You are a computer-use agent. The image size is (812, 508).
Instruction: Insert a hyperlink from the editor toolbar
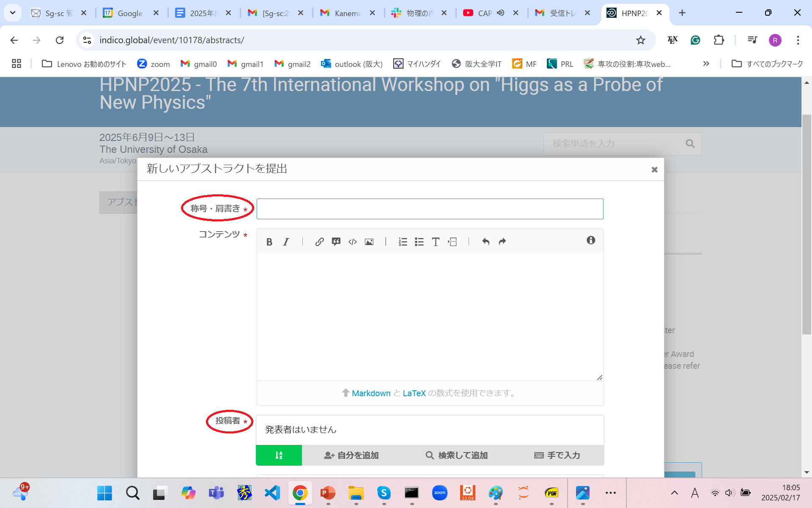[319, 242]
